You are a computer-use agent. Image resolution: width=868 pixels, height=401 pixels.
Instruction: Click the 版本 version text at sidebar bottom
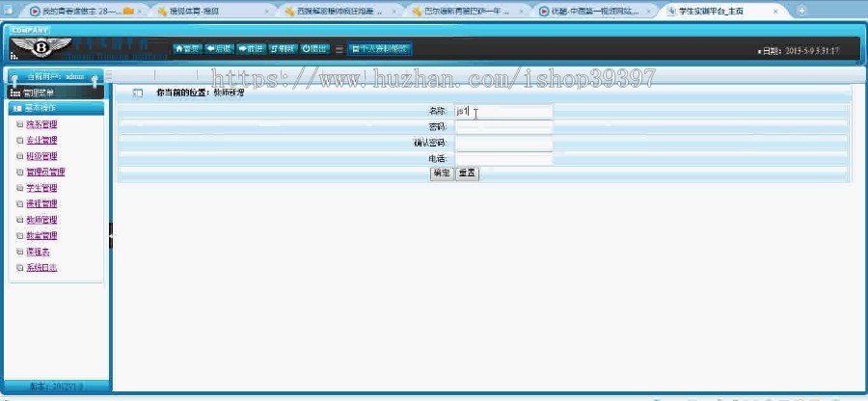pos(57,387)
